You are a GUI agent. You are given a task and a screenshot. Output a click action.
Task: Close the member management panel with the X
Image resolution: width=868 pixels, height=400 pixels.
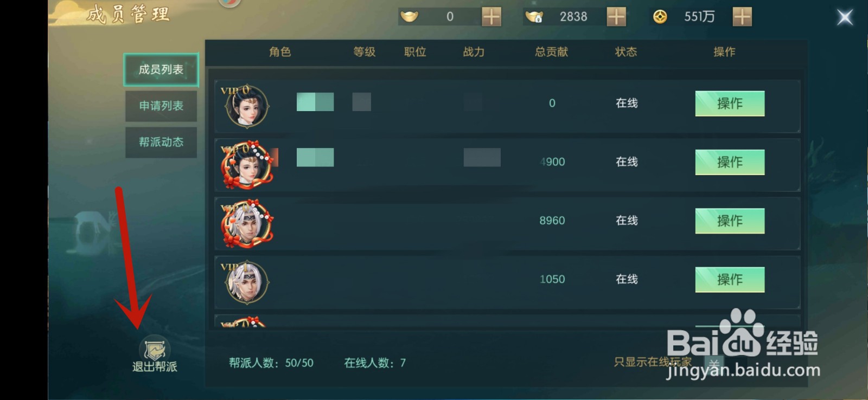tap(844, 17)
